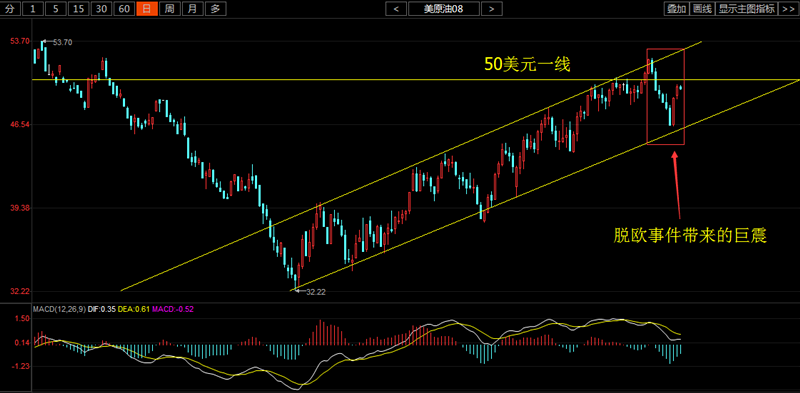Open 显示主图指标 main indicator menu

pyautogui.click(x=746, y=8)
